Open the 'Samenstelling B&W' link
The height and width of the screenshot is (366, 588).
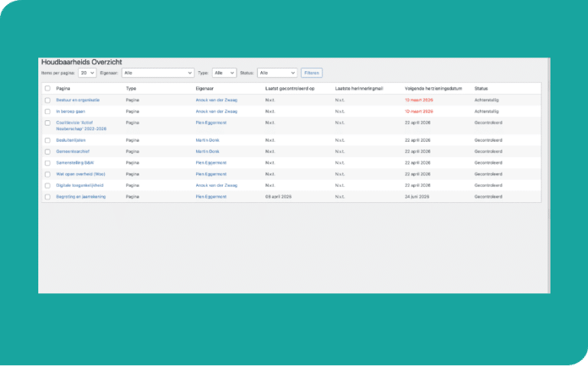74,162
